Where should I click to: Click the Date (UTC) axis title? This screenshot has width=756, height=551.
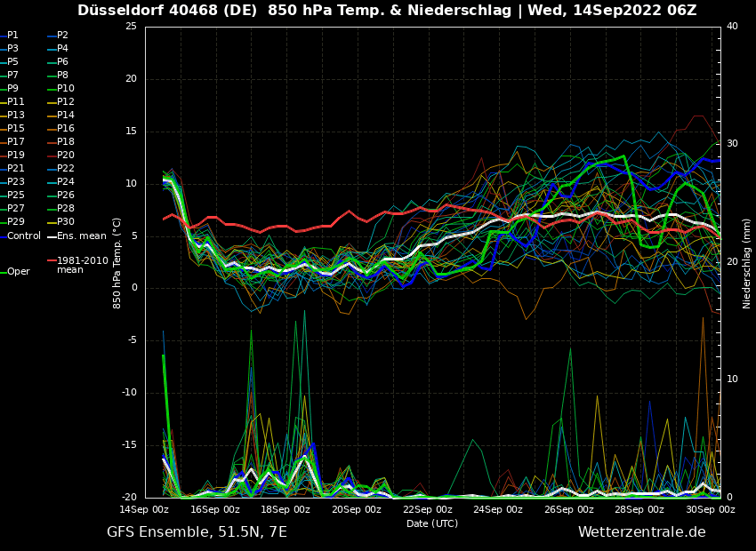[x=432, y=523]
